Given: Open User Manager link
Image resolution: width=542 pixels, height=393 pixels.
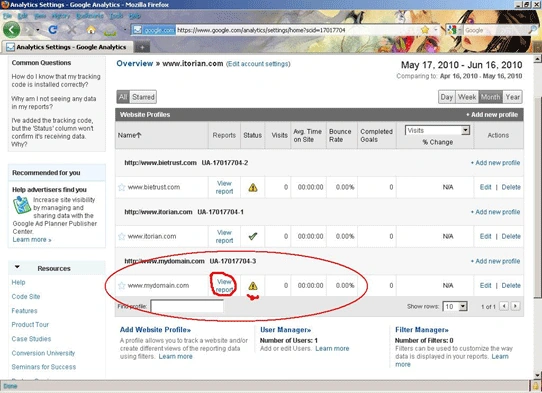Looking at the screenshot, I should point(286,330).
